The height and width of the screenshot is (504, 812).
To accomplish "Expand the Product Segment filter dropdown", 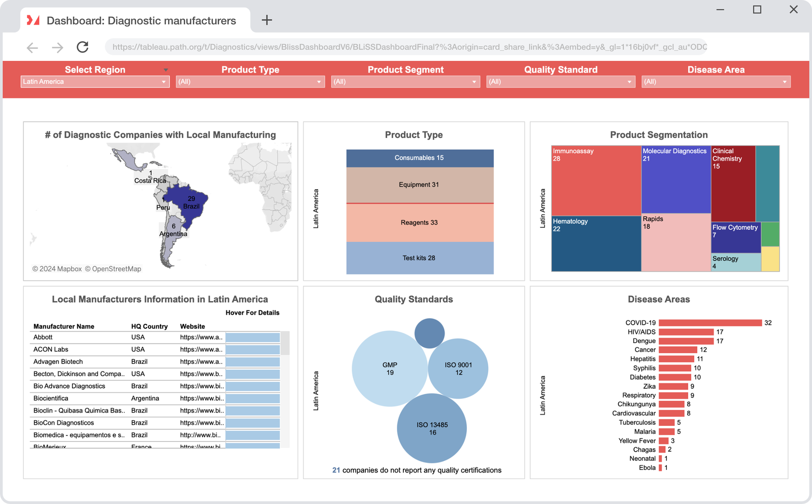I will click(x=475, y=81).
